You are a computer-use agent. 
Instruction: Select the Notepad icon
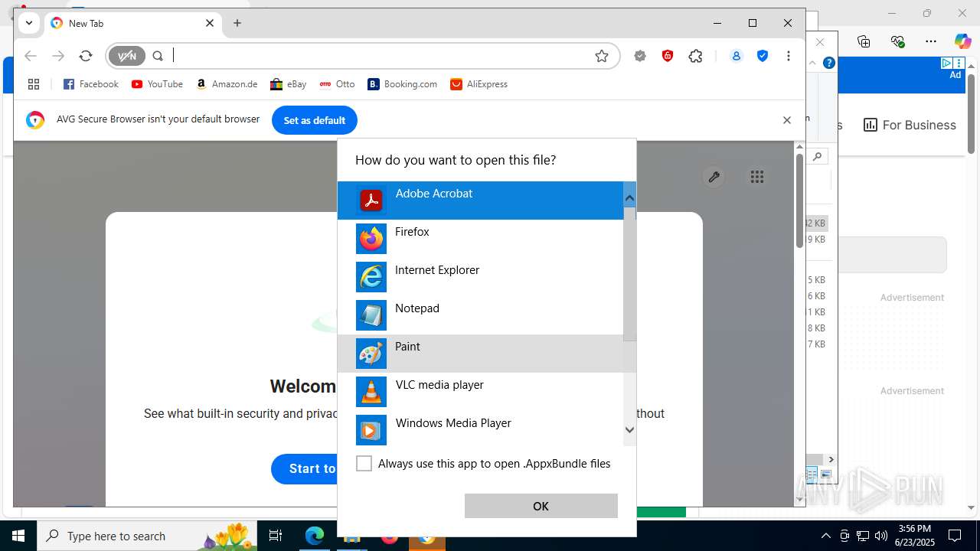tap(371, 315)
